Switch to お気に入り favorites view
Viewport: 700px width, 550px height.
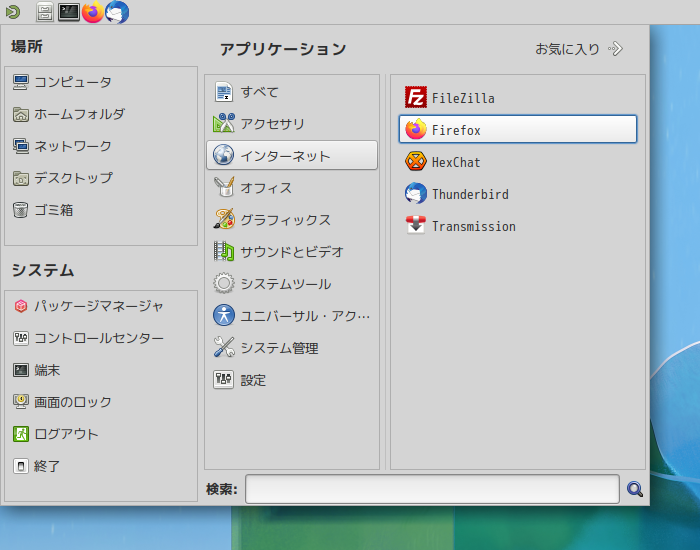579,49
